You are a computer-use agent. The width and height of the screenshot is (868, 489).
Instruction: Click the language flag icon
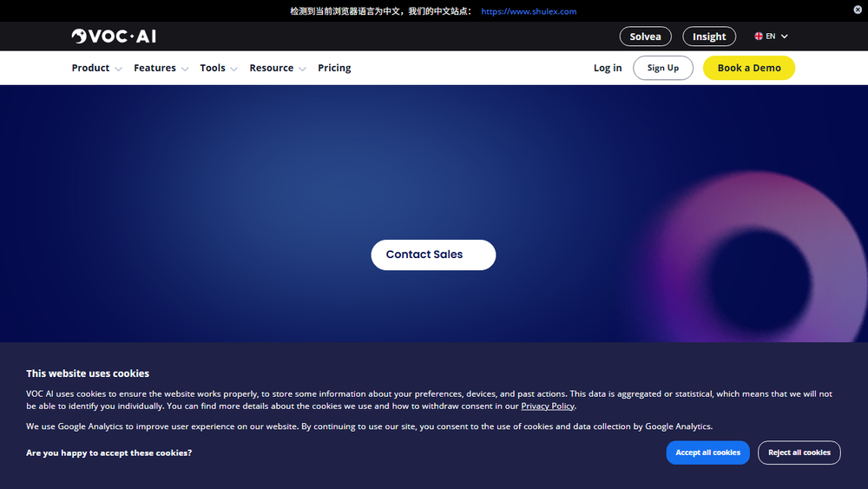point(759,36)
